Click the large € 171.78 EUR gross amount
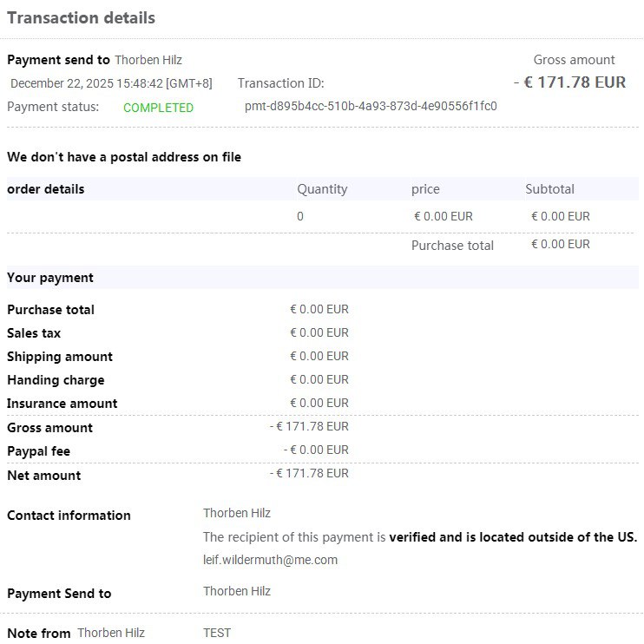 coord(569,82)
